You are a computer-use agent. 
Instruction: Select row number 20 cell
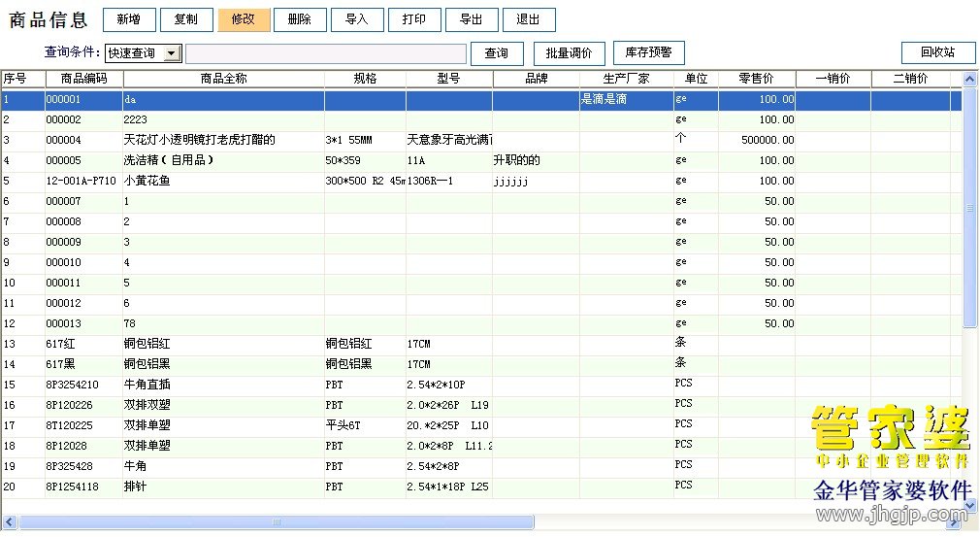[x=22, y=487]
